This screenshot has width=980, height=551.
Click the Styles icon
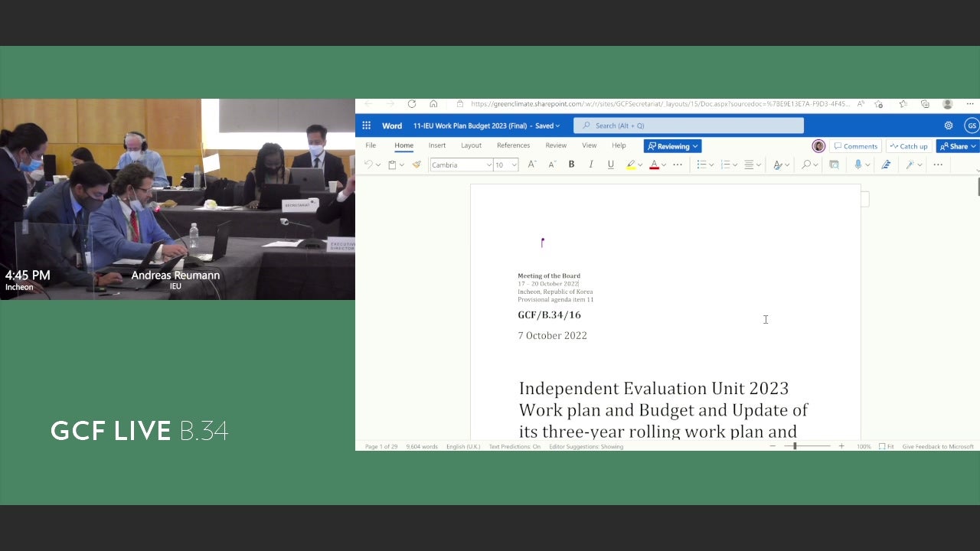[777, 165]
